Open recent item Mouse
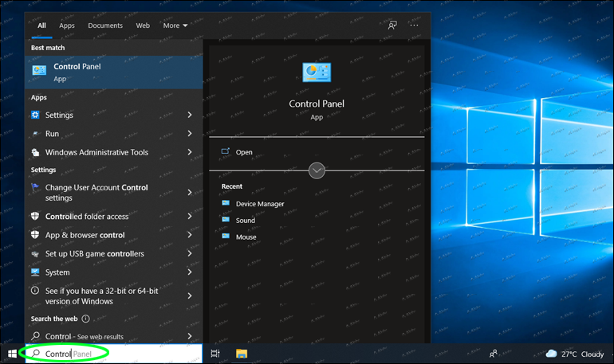614x364 pixels. point(246,237)
